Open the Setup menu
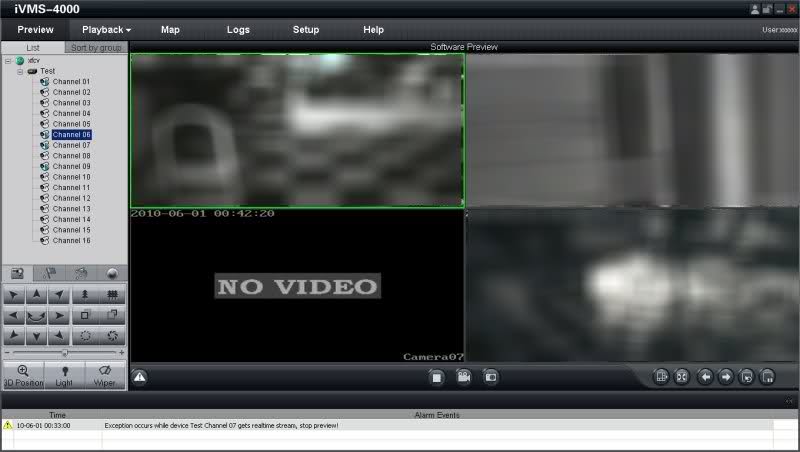 point(306,30)
